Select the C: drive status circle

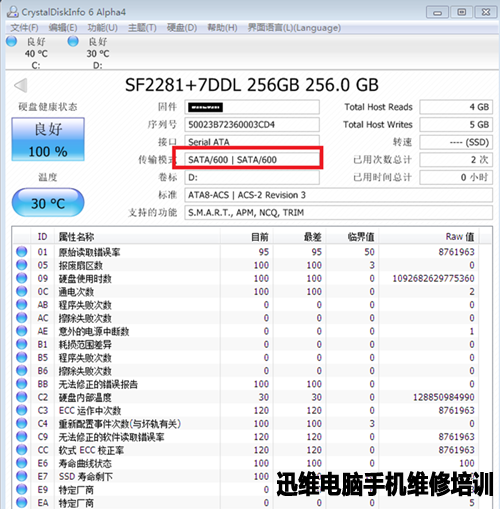click(x=12, y=41)
